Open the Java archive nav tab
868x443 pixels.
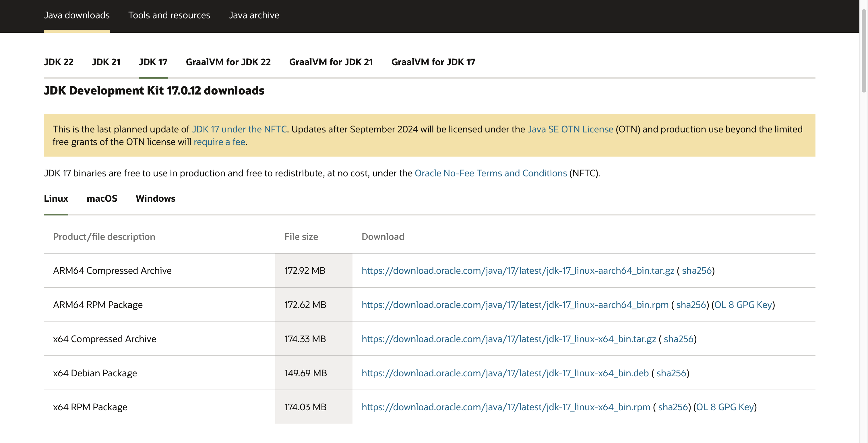click(254, 15)
